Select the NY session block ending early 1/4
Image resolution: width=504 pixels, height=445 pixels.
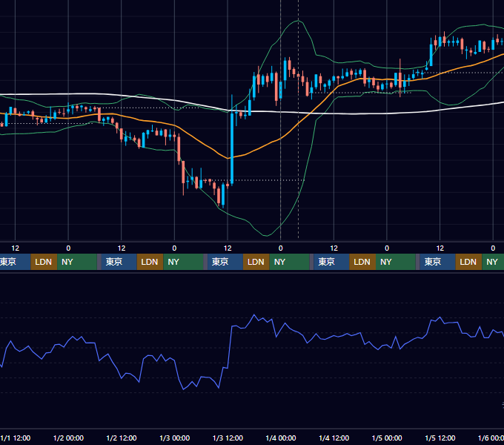(289, 262)
